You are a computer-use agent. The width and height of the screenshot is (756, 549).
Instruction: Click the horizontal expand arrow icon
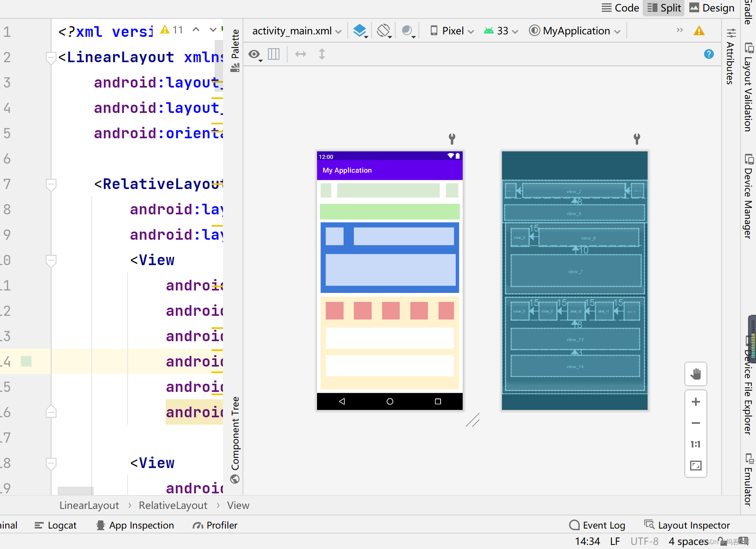click(301, 54)
